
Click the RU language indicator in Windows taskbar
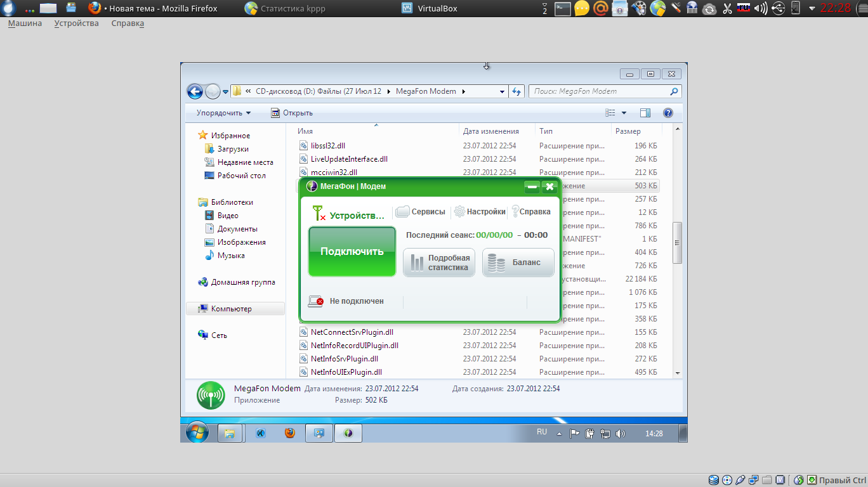[541, 432]
